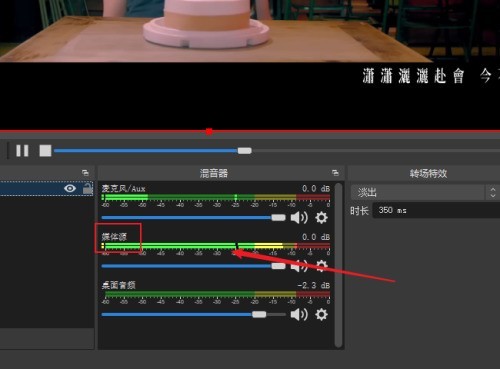500x369 pixels.
Task: Adjust the 麦克风/Aux volume slider handle
Action: tap(278, 218)
